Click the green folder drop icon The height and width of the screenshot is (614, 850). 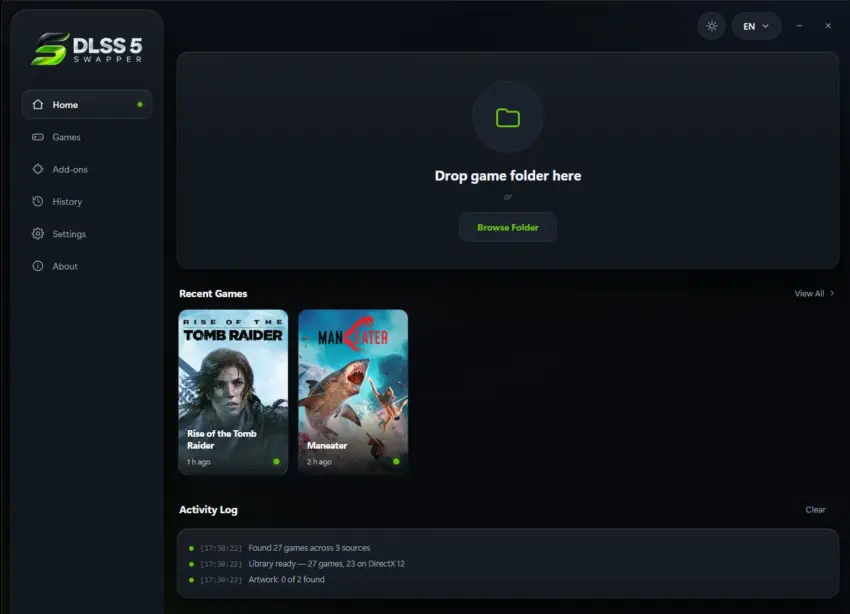point(508,118)
